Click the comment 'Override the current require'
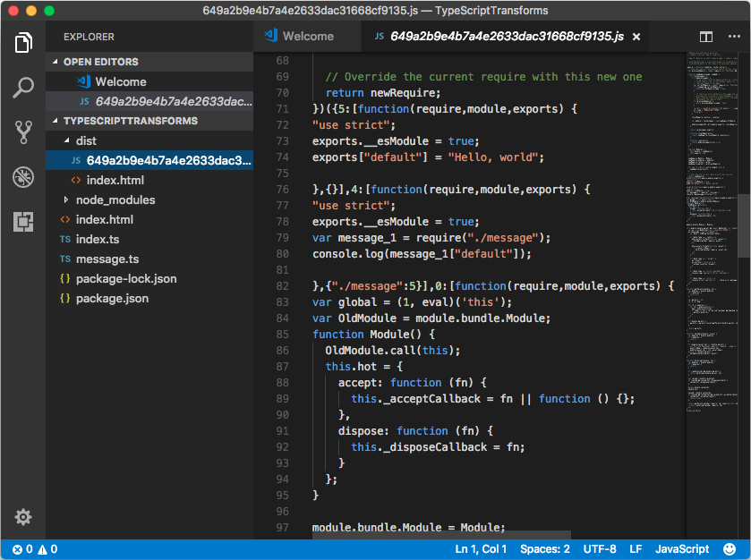 (x=483, y=77)
